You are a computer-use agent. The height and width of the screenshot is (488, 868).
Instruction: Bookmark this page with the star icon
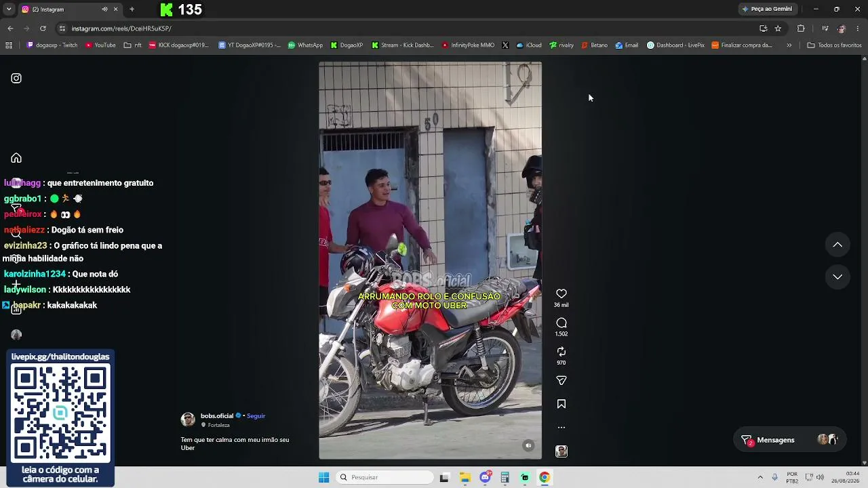click(x=778, y=28)
